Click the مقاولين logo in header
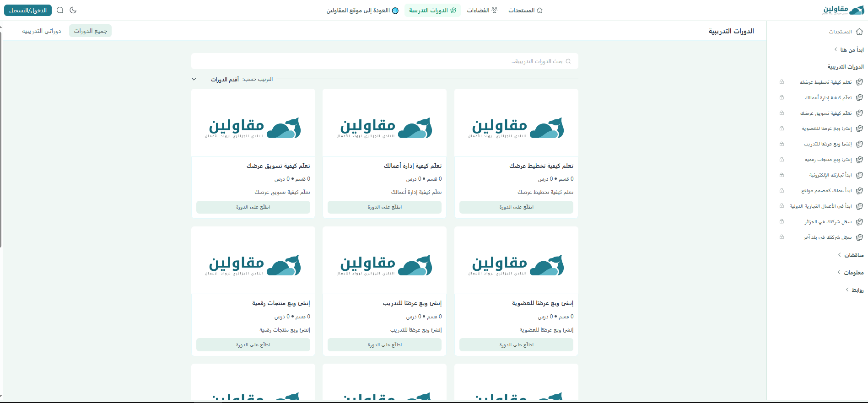The height and width of the screenshot is (403, 868). (843, 10)
